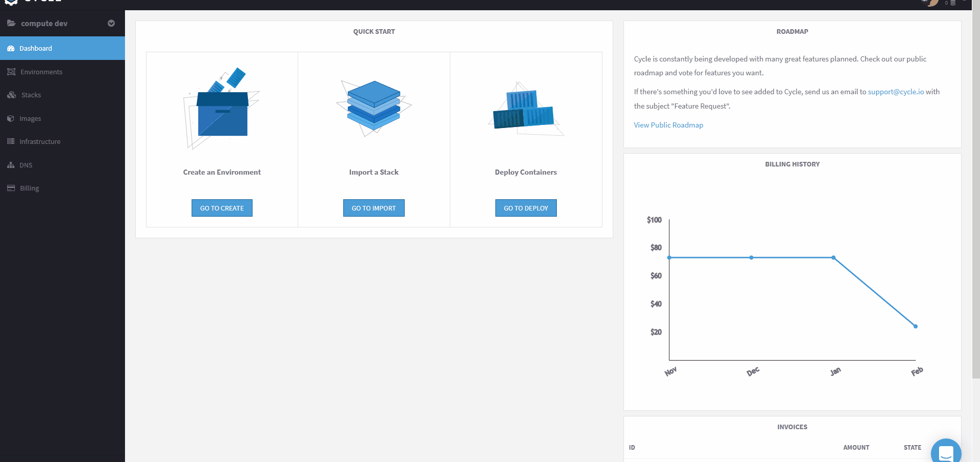Expand the compute dev hub dropdown

pos(111,24)
